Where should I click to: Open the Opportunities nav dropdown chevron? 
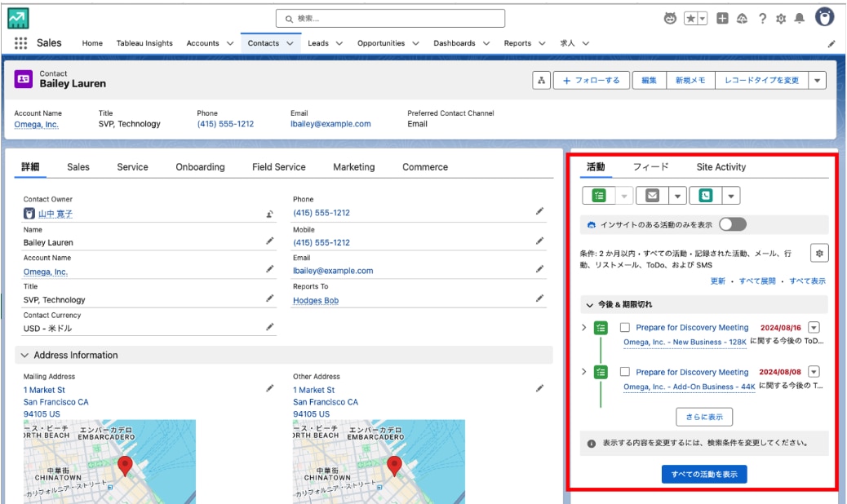click(x=415, y=43)
